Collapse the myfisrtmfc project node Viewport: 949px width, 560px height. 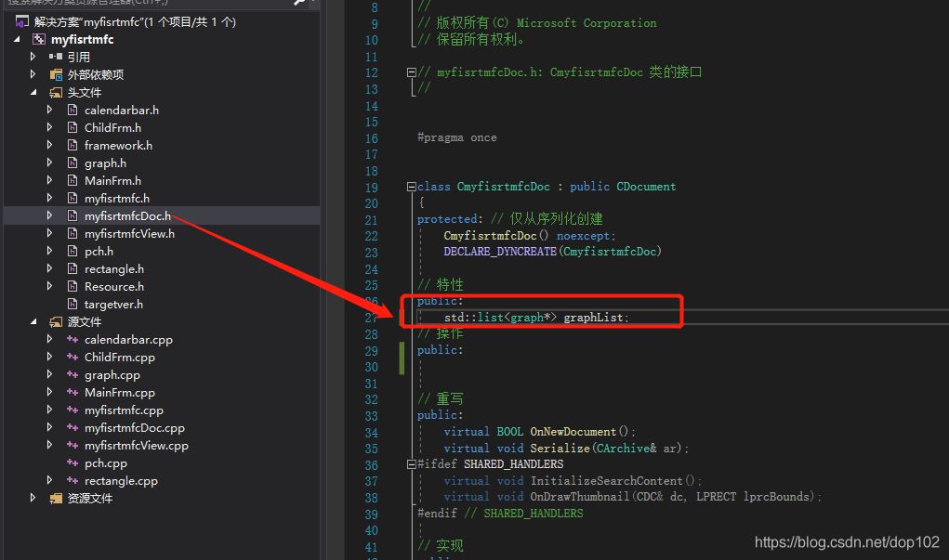coord(17,39)
